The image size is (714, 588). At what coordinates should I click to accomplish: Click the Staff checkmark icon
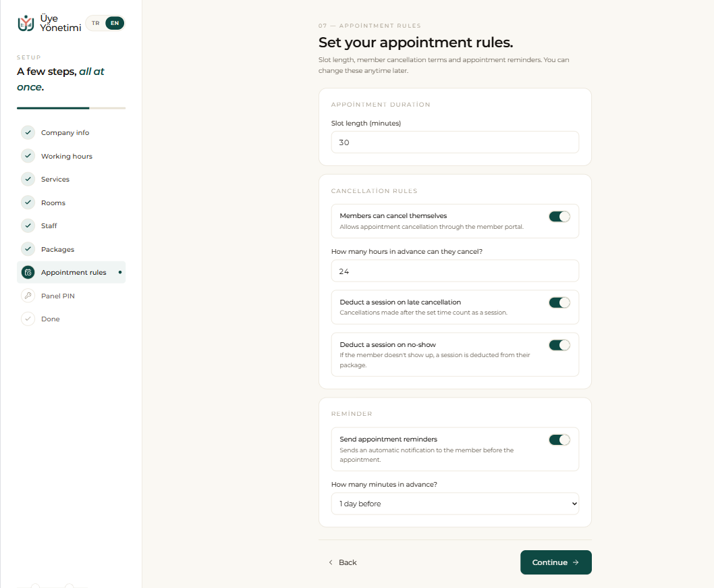click(28, 225)
